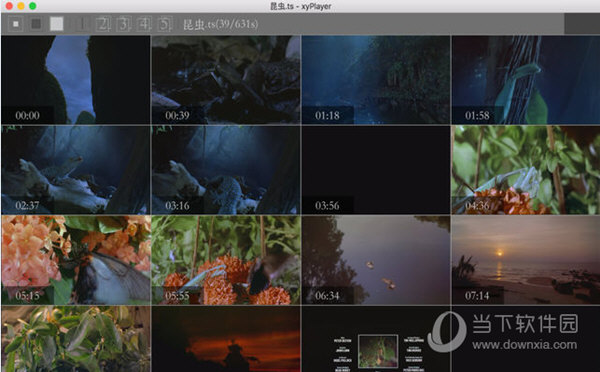This screenshot has width=600, height=372.
Task: Jump to the 06:34 dusk sky thumbnail
Action: click(376, 260)
